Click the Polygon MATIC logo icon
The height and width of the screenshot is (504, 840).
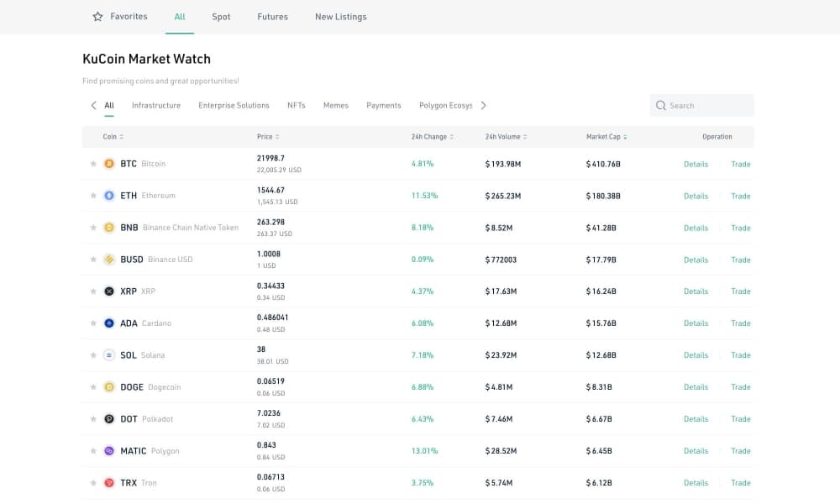pos(108,450)
